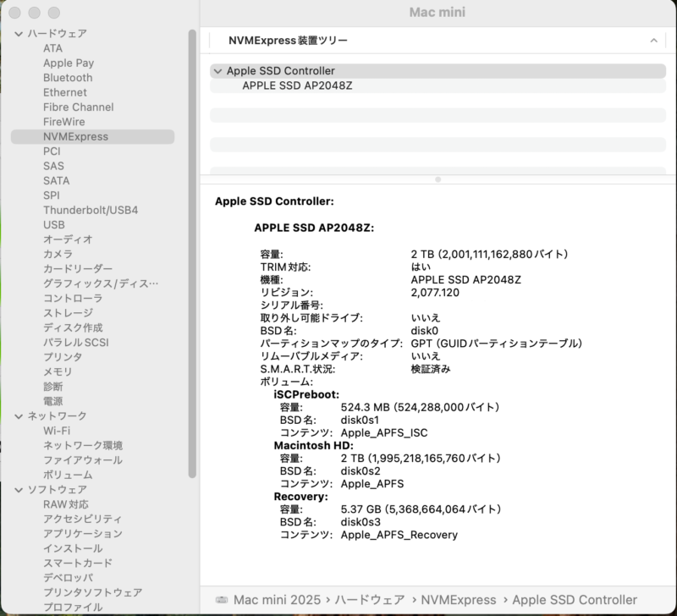Click the NVMExpress装置ツリー sort chevron
Viewport: 677px width, 616px height.
tap(653, 41)
